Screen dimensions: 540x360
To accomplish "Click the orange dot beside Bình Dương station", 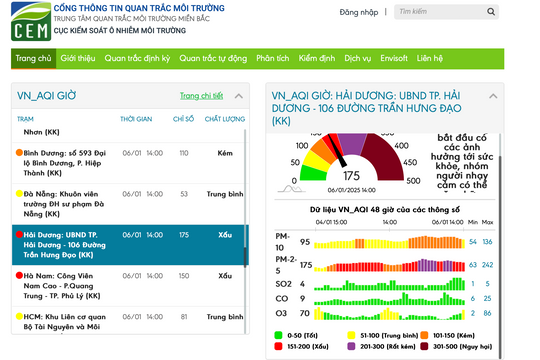I will [x=19, y=152].
